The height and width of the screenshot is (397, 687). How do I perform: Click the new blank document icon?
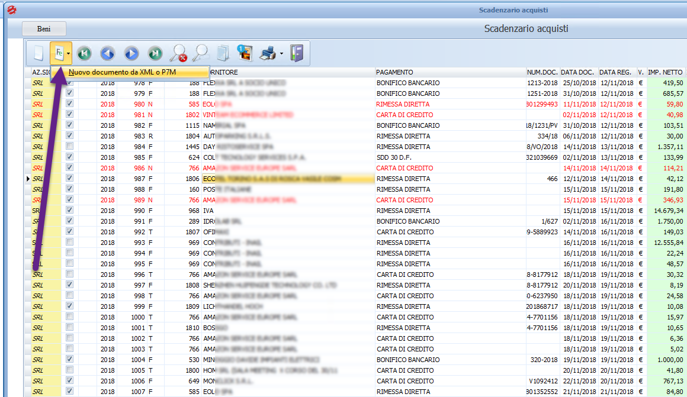click(39, 53)
